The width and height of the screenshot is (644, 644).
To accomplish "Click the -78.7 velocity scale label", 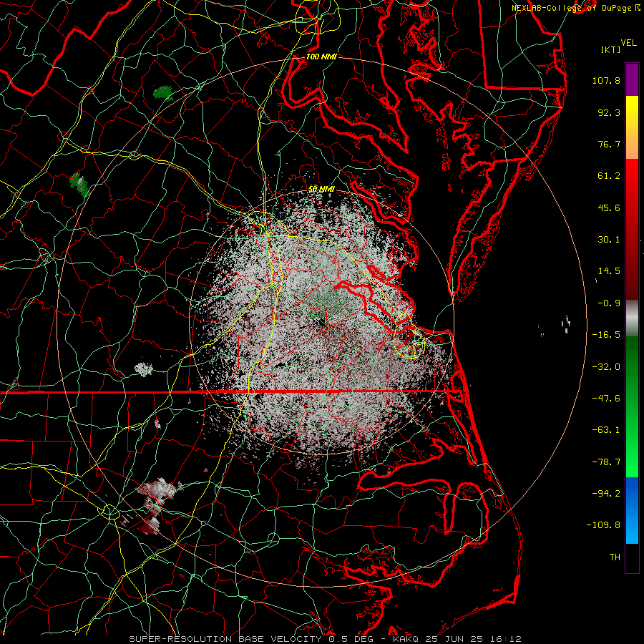I will click(606, 462).
